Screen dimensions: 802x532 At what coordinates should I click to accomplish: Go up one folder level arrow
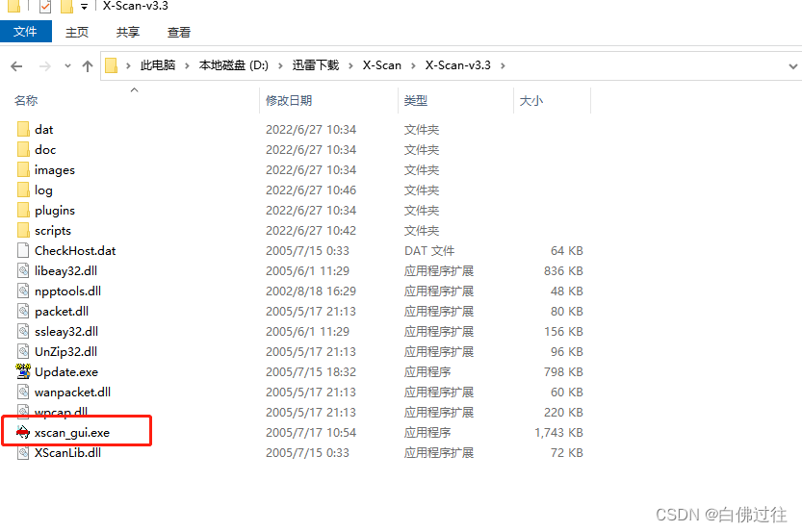tap(88, 66)
